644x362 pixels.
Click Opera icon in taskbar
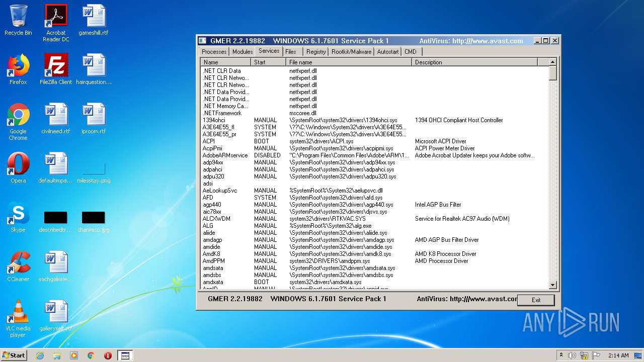(108, 355)
